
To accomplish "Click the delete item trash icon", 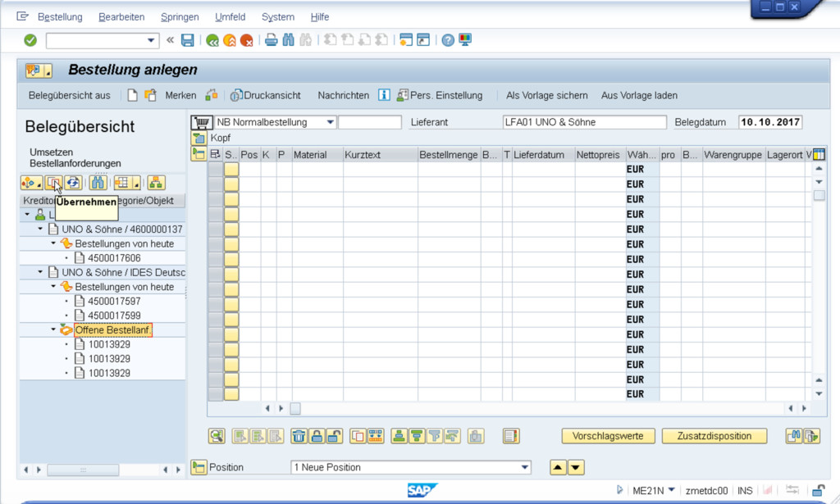I will pos(299,436).
